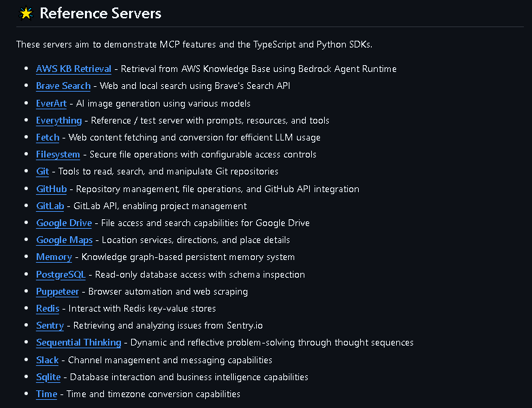This screenshot has width=532, height=408.
Task: Click the Google Maps server link
Action: [65, 240]
